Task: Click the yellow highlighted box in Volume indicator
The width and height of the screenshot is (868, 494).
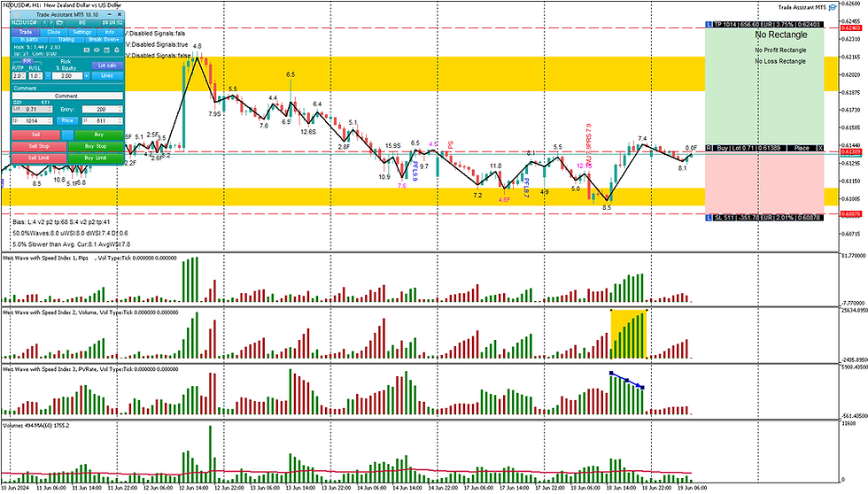Action: tap(629, 334)
